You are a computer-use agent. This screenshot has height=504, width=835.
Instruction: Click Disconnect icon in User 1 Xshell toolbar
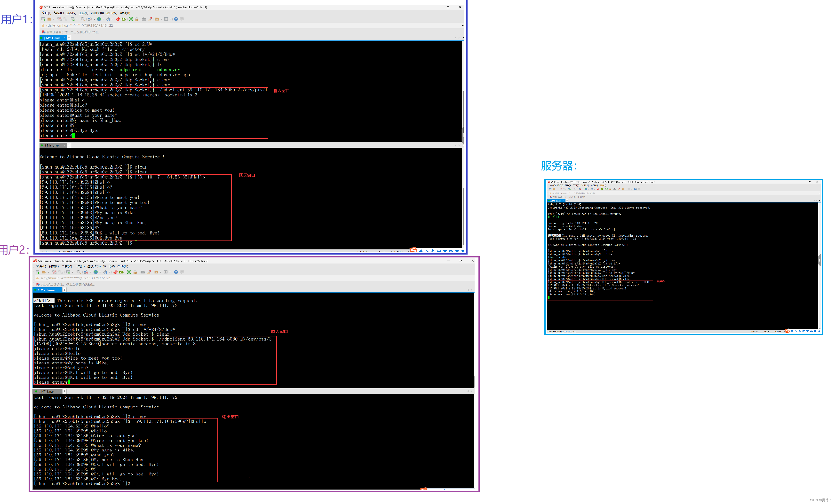pos(60,19)
